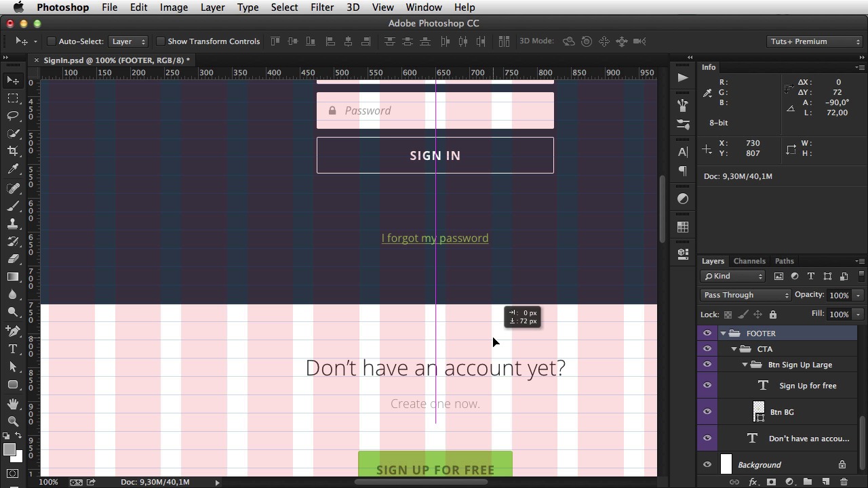This screenshot has width=868, height=488.
Task: Click the delete layer trash icon
Action: coord(844,482)
